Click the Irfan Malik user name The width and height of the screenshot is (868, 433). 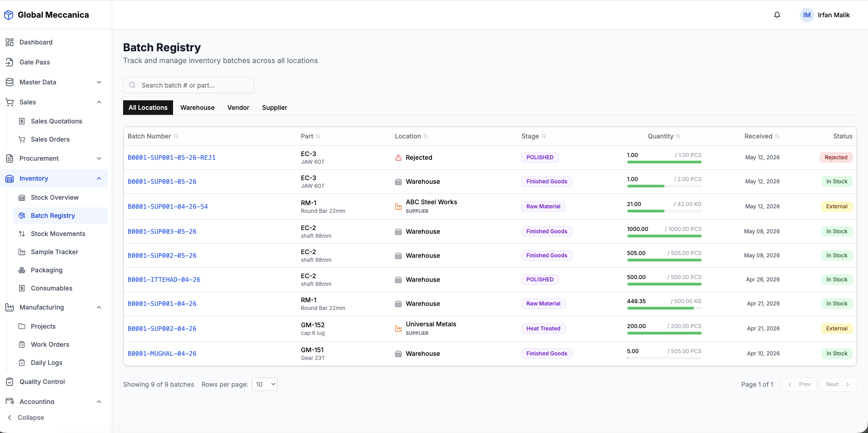point(834,15)
